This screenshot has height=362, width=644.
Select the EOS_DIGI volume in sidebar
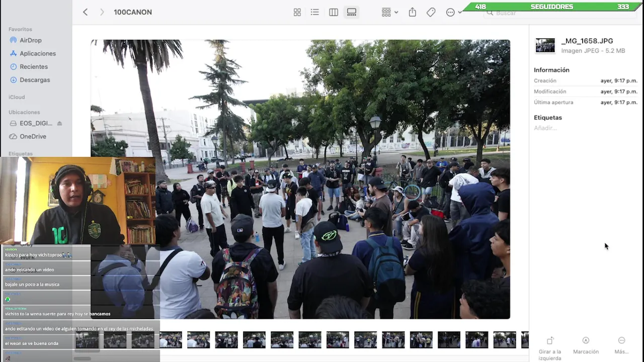tap(36, 123)
